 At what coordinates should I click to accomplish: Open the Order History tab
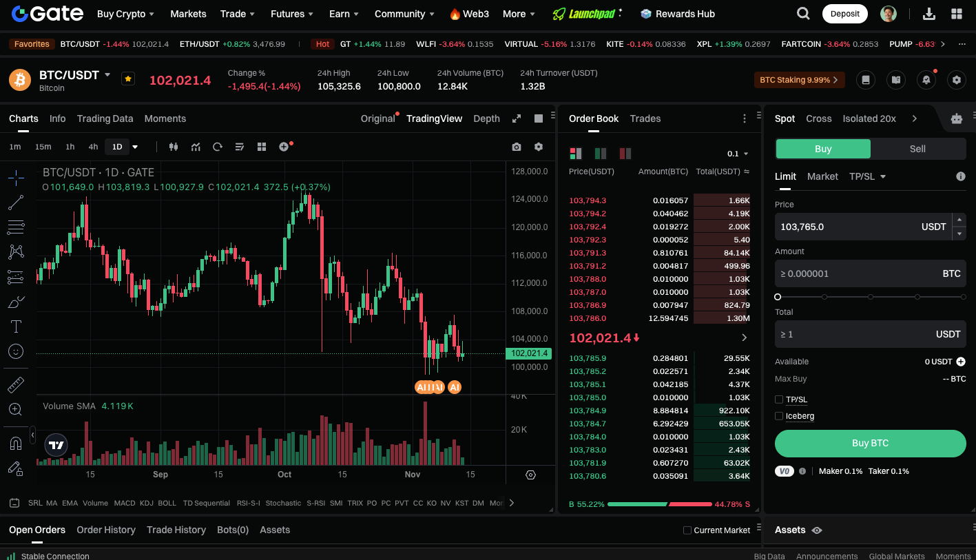106,530
